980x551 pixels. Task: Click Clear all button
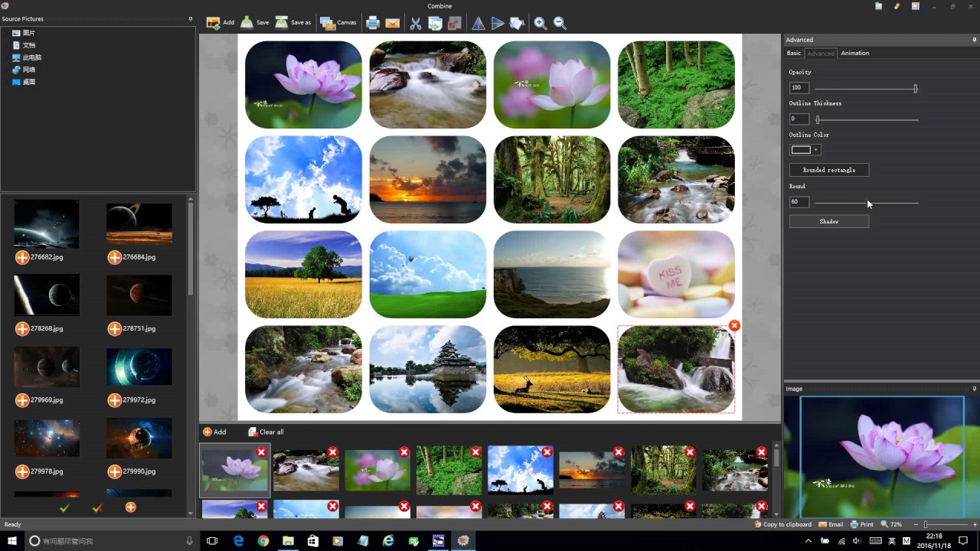[x=266, y=432]
